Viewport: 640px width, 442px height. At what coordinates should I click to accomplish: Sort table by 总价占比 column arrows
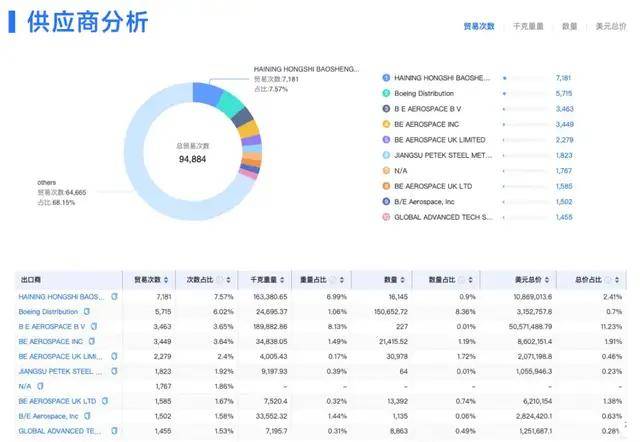coord(617,280)
